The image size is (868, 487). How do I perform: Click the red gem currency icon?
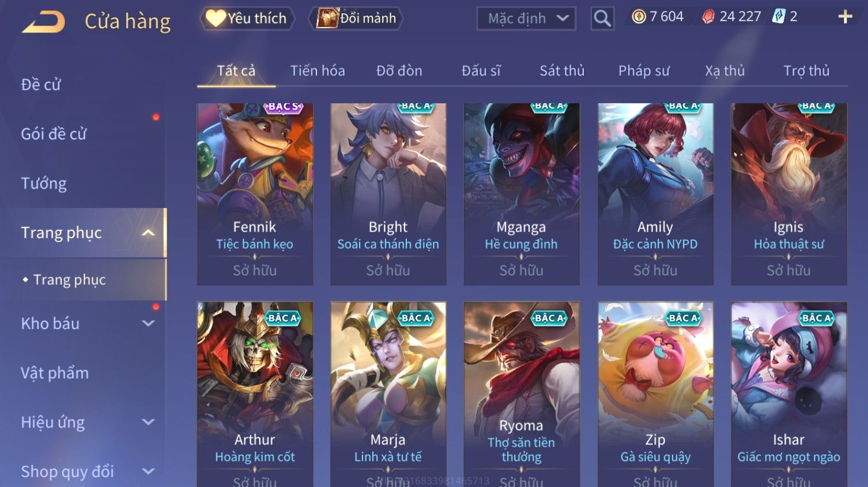click(708, 17)
